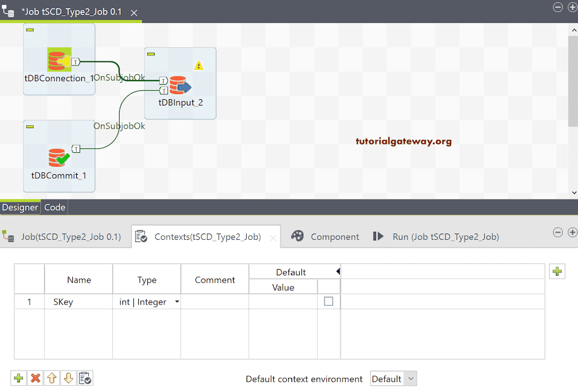578x392 pixels.
Task: Open the select context variables clipboard icon
Action: (85, 378)
